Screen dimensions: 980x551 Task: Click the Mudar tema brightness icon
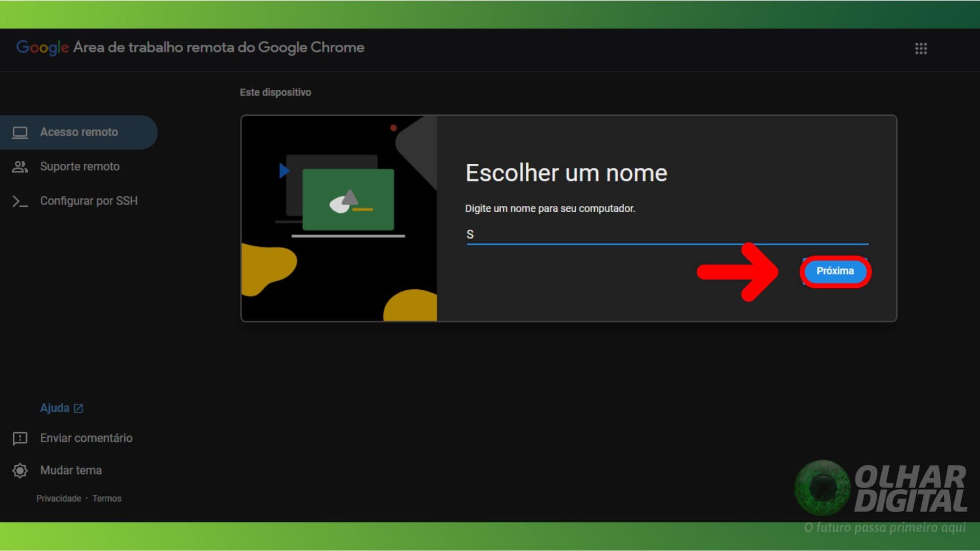pyautogui.click(x=20, y=470)
